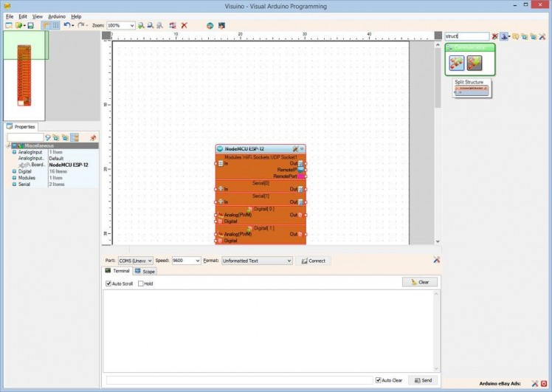552x392 pixels.
Task: Click the Save project toolbar icon
Action: pos(30,25)
